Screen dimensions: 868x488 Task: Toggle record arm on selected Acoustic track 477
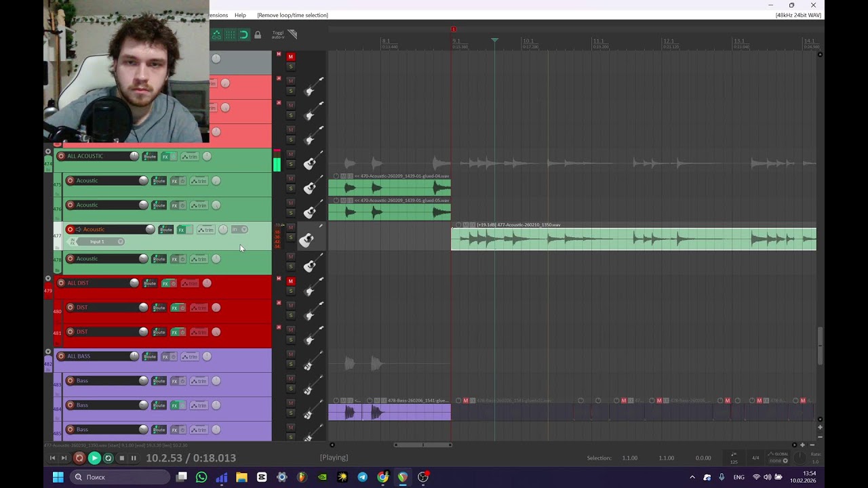coord(70,230)
